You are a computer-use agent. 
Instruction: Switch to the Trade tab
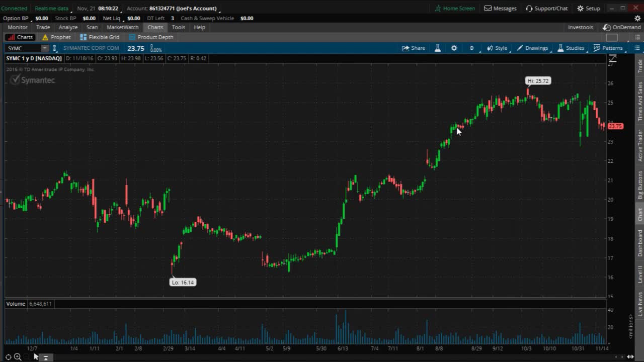pos(43,28)
